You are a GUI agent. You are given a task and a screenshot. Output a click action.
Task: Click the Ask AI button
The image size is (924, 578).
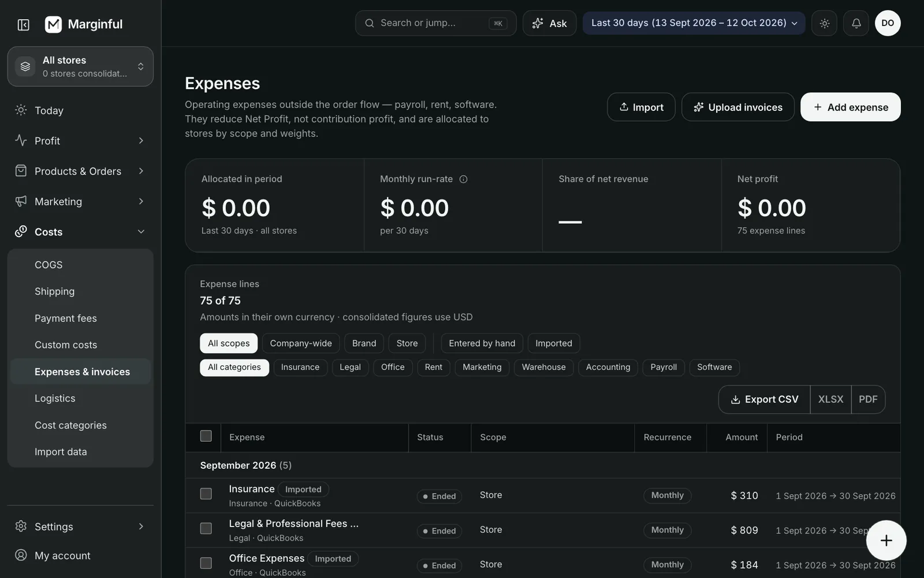[x=549, y=23]
